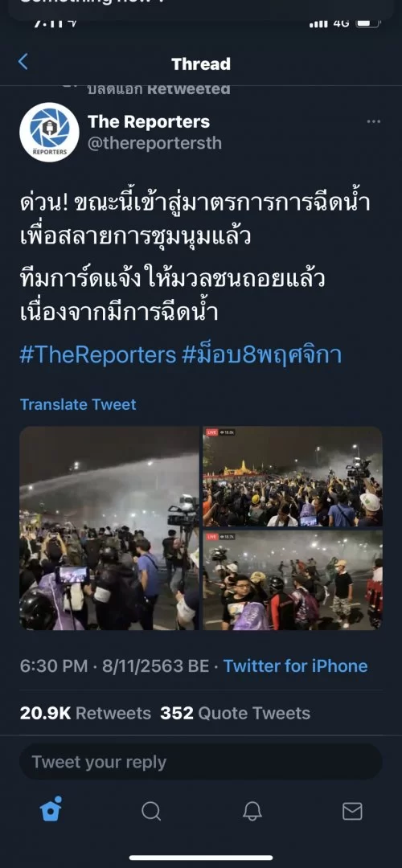This screenshot has width=402, height=868.
Task: Focus the Tweet your reply field
Action: coord(201,762)
